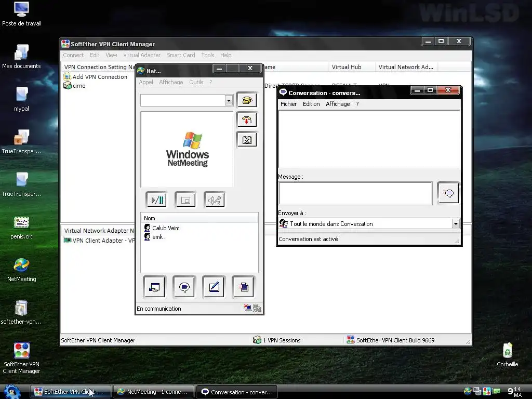Image resolution: width=532 pixels, height=399 pixels.
Task: Click the conversation history text area
Action: pyautogui.click(x=369, y=139)
